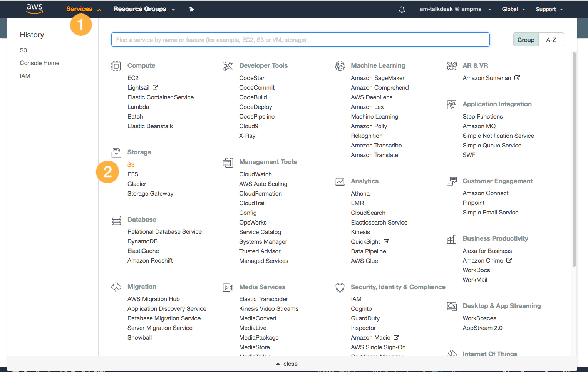Click the Storage category icon

coord(116,152)
